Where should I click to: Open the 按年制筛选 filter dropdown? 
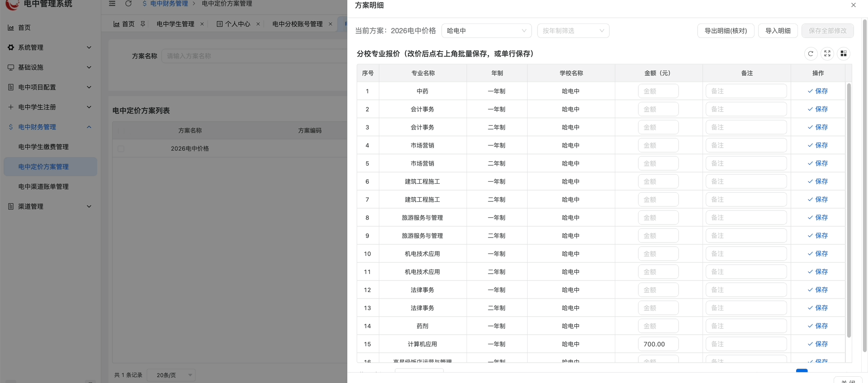point(573,31)
